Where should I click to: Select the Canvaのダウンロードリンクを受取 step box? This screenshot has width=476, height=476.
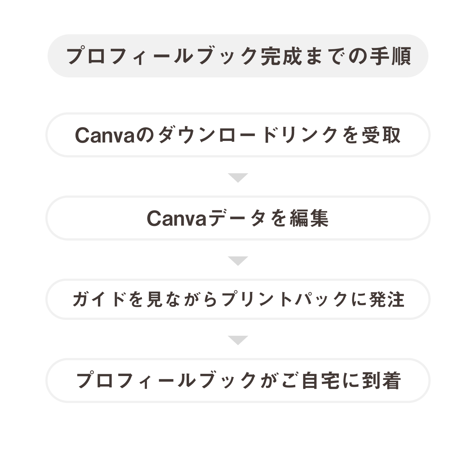point(238,135)
